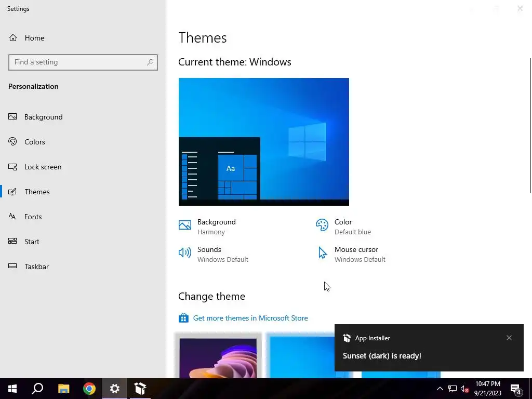This screenshot has width=532, height=399.
Task: Open the clock showing 10:47 PM
Action: tap(487, 389)
